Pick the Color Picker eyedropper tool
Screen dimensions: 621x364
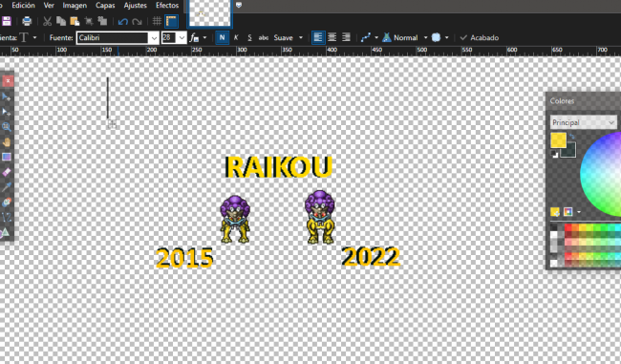pos(7,187)
